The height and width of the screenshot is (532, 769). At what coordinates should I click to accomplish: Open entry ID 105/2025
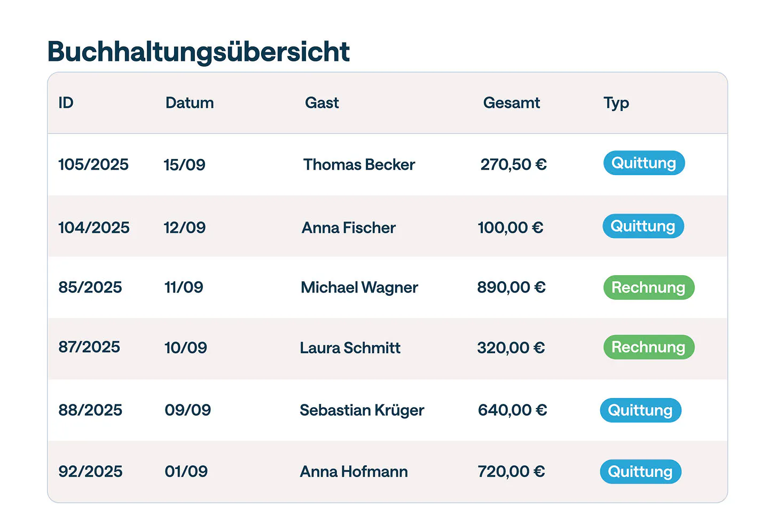[x=93, y=164]
